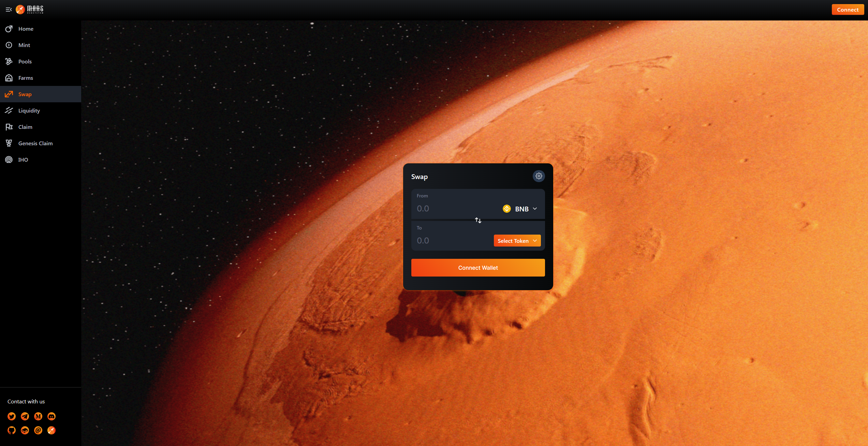Go to Home in sidebar

point(41,29)
